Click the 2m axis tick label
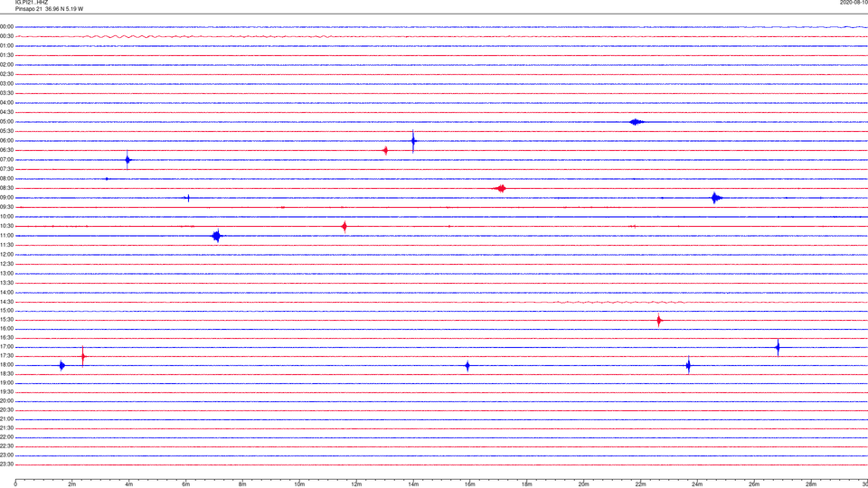Image resolution: width=868 pixels, height=488 pixels. (x=72, y=484)
